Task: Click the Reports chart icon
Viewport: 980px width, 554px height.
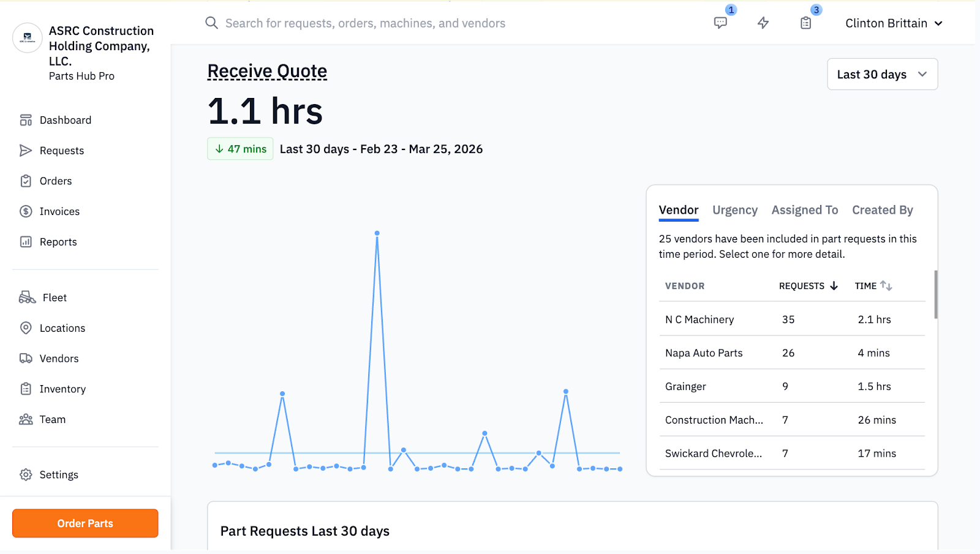Action: [x=26, y=242]
